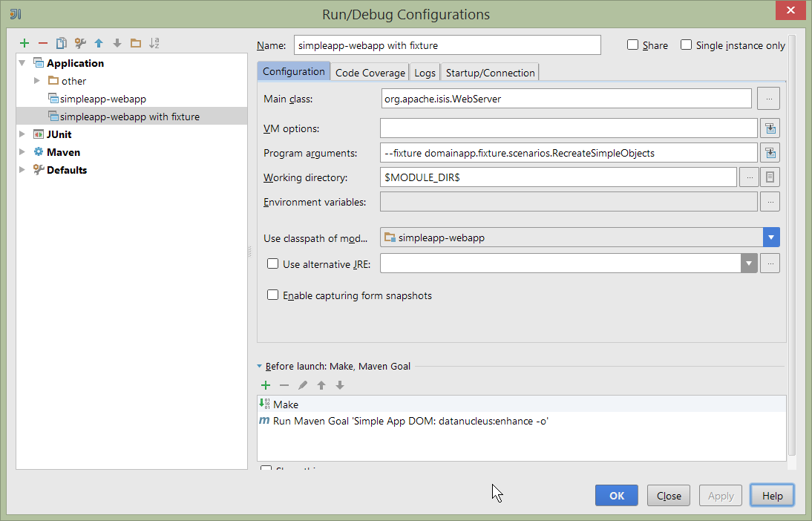Enable the Share checkbox
Screen dimensions: 812x521
[x=633, y=45]
